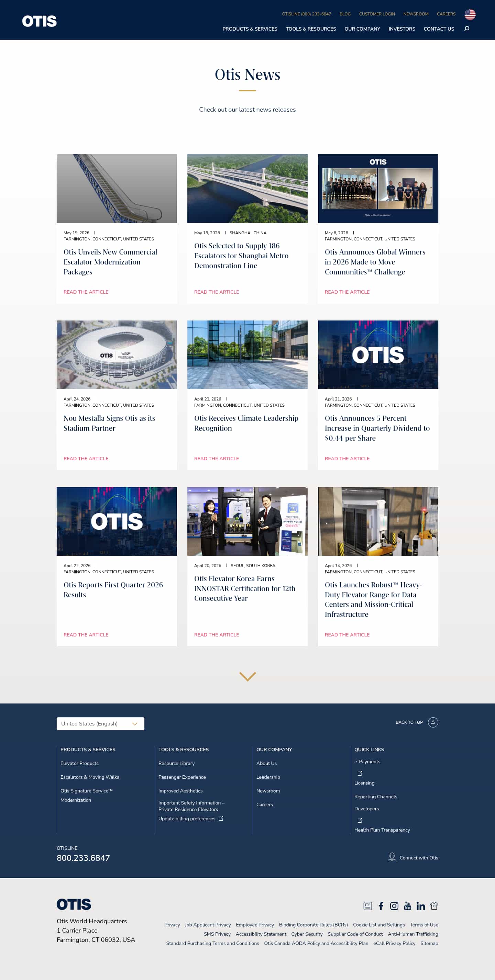Open the YouTube icon
The image size is (495, 980).
(x=407, y=906)
